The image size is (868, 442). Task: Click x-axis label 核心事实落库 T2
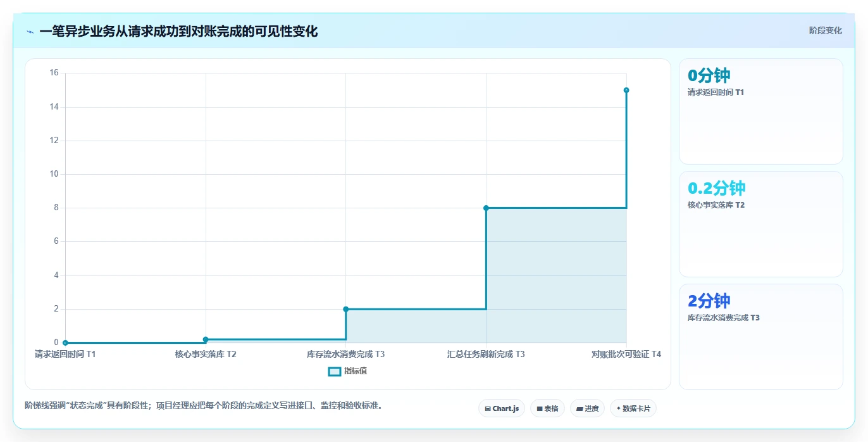[x=206, y=354]
